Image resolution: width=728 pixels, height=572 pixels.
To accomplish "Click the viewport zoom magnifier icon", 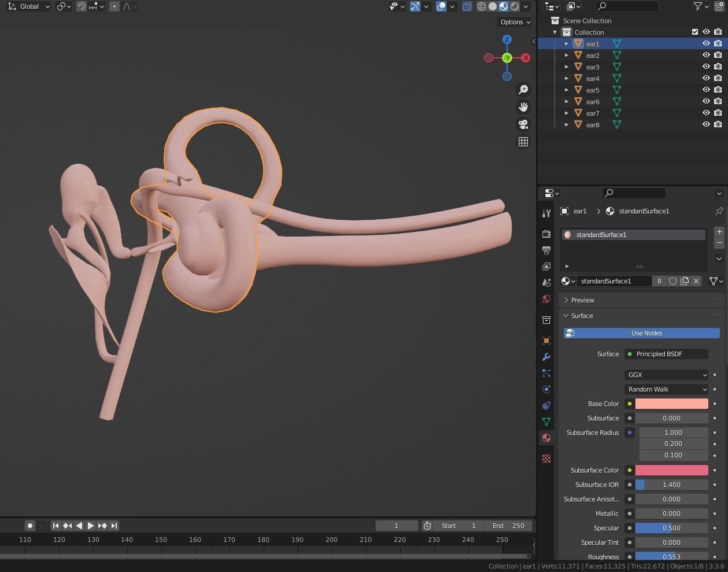I will 523,90.
